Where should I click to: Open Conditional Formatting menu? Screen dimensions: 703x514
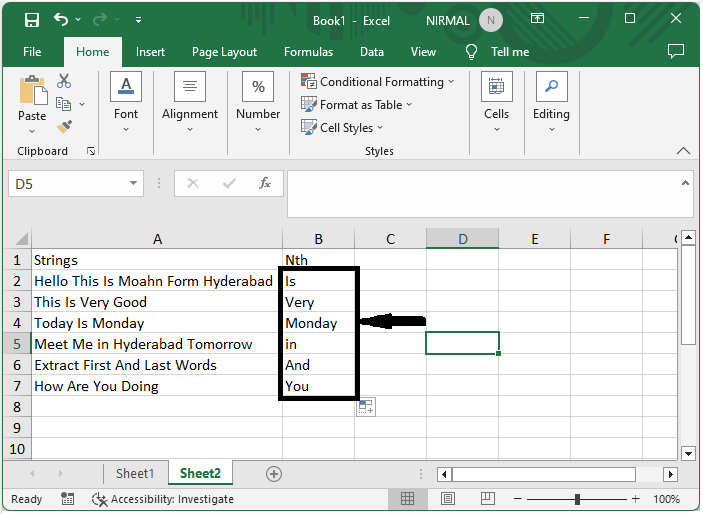pyautogui.click(x=377, y=82)
